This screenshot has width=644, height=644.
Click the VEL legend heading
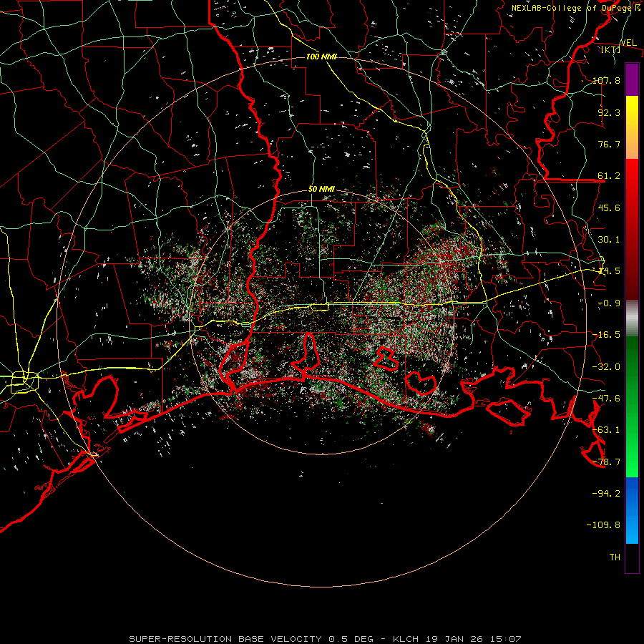(628, 42)
